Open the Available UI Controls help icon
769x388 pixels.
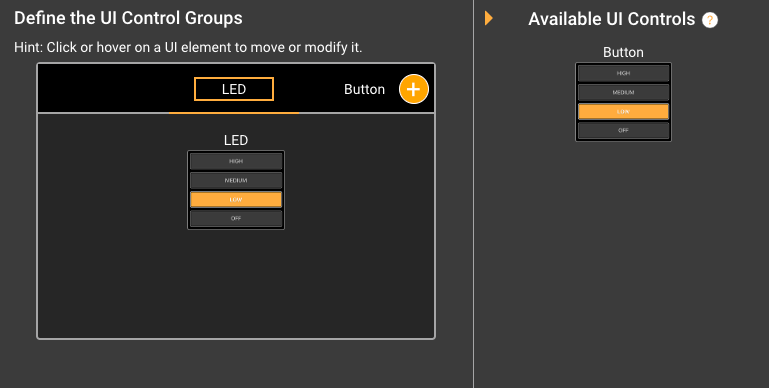coord(710,20)
